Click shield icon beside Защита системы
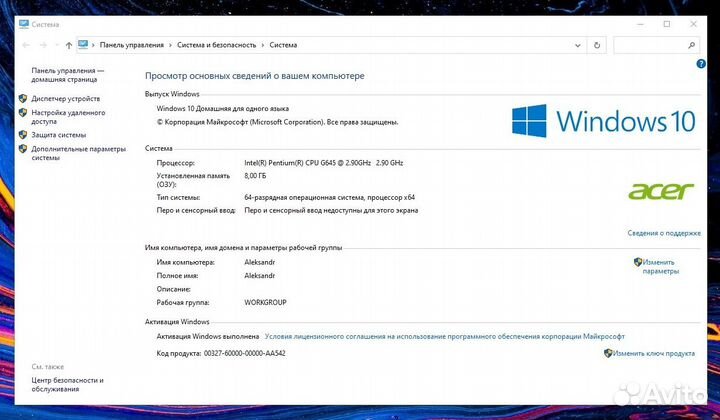The width and height of the screenshot is (720, 420). click(23, 135)
